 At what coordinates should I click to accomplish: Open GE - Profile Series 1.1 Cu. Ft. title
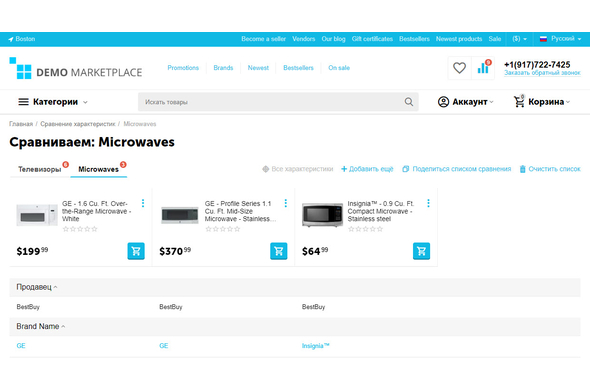(240, 211)
